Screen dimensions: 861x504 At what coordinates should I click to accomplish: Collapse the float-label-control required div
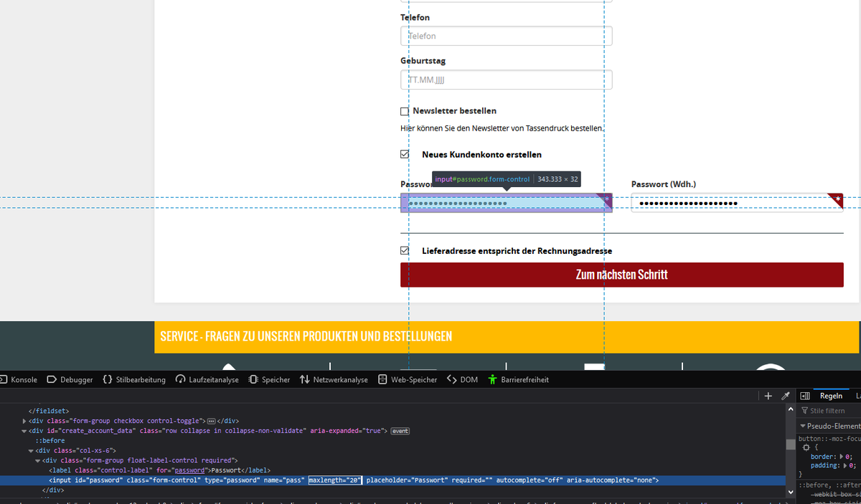coord(37,460)
